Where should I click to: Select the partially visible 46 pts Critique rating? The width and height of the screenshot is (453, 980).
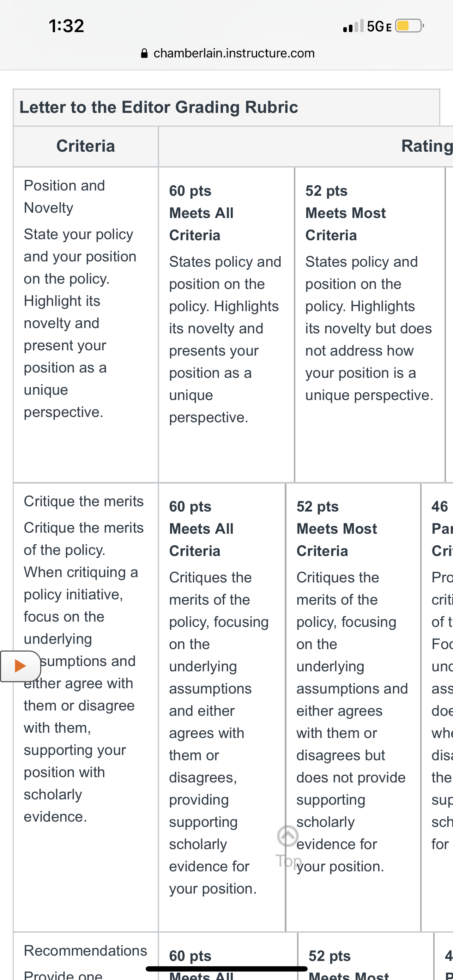click(x=437, y=708)
